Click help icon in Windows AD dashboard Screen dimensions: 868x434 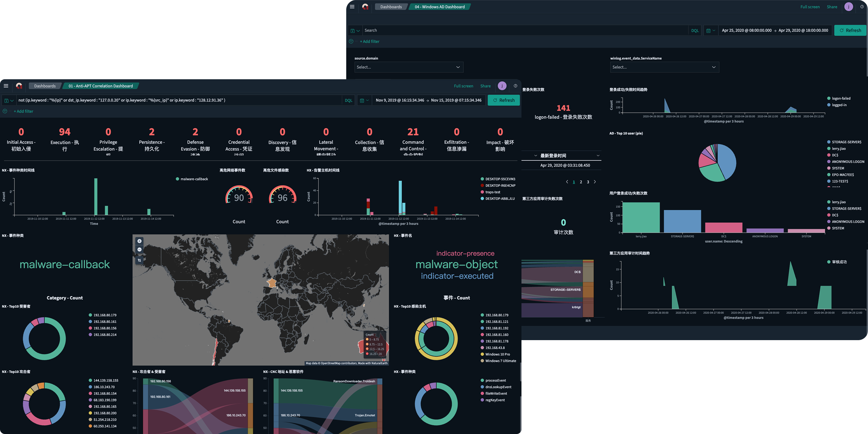click(862, 7)
